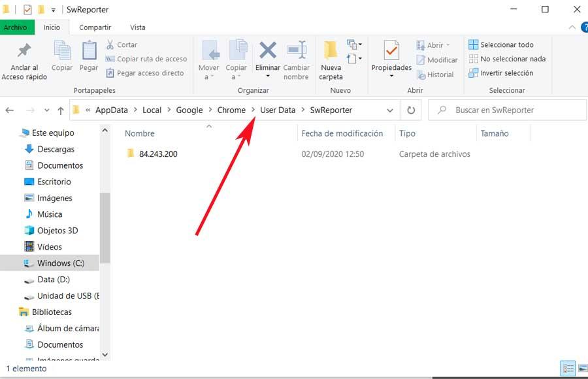Go forward with the right arrow
The width and height of the screenshot is (588, 379).
30,110
